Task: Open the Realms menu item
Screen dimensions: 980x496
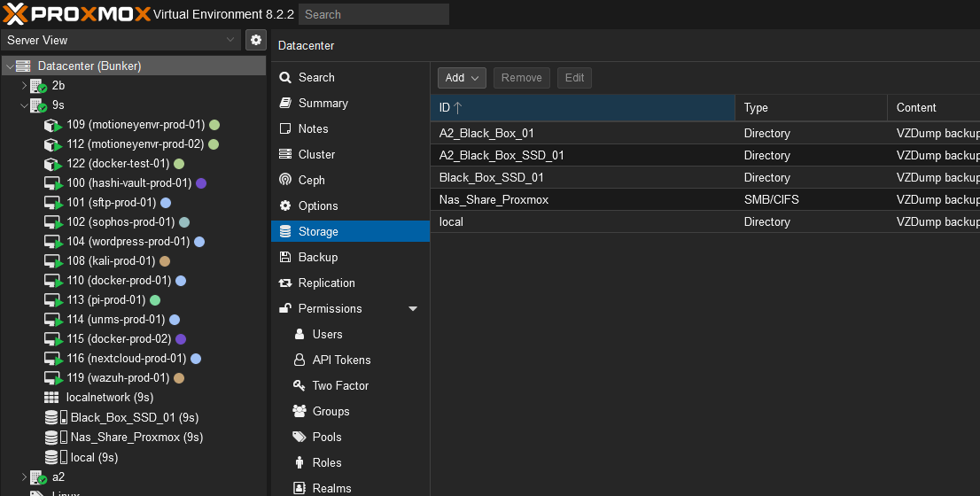Action: tap(351, 488)
